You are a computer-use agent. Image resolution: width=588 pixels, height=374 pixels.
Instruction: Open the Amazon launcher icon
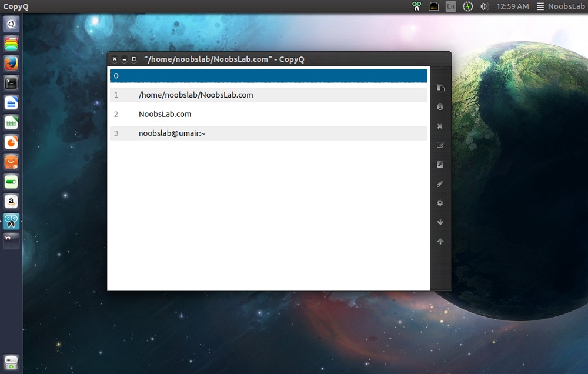point(11,202)
